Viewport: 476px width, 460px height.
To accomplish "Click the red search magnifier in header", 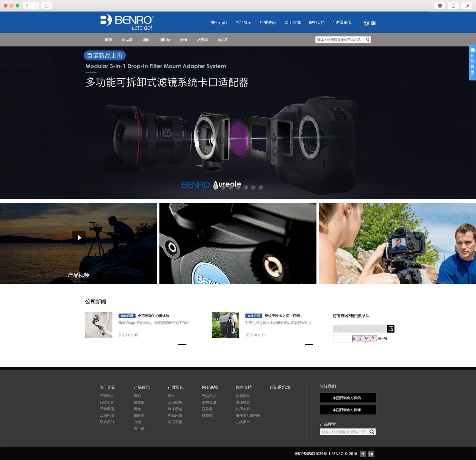I will [368, 40].
